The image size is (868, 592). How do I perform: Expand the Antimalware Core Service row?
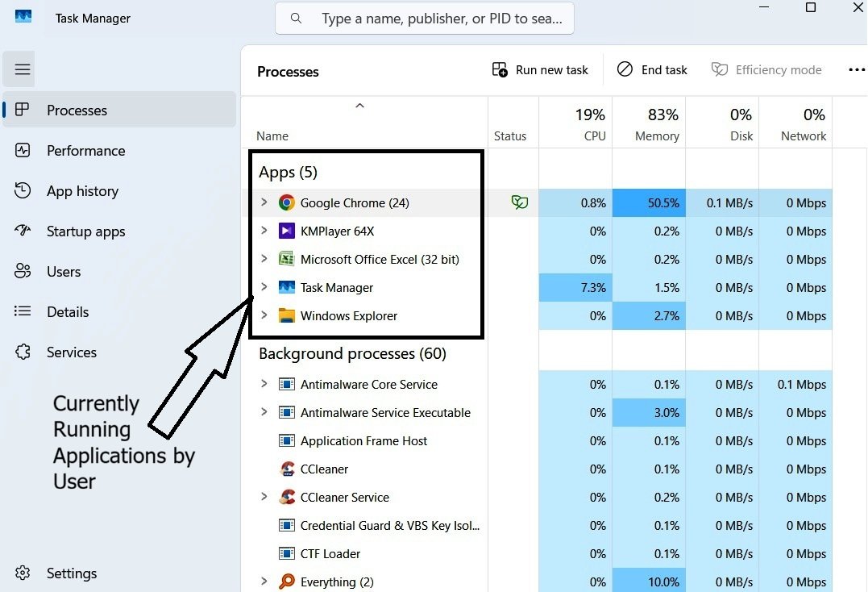pos(264,384)
